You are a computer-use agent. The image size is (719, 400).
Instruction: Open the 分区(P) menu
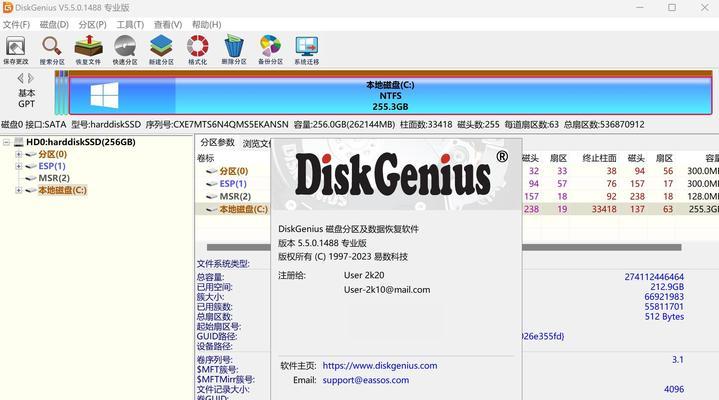(x=92, y=25)
